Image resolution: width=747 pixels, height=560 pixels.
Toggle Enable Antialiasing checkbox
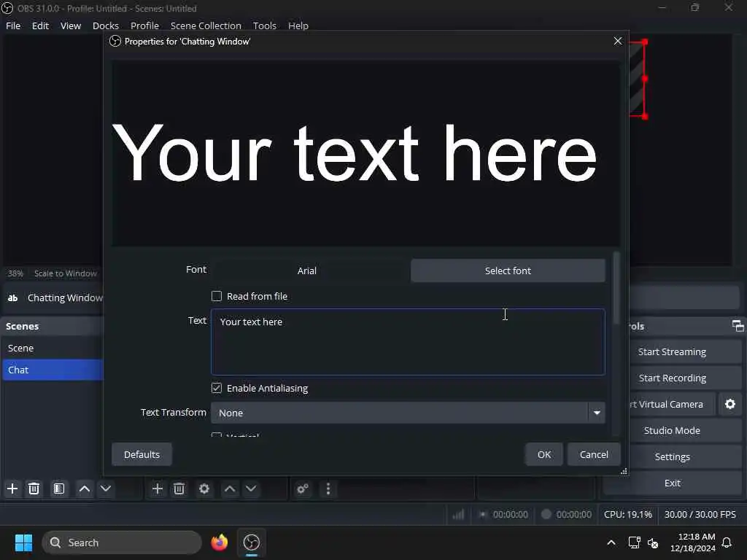click(x=216, y=388)
